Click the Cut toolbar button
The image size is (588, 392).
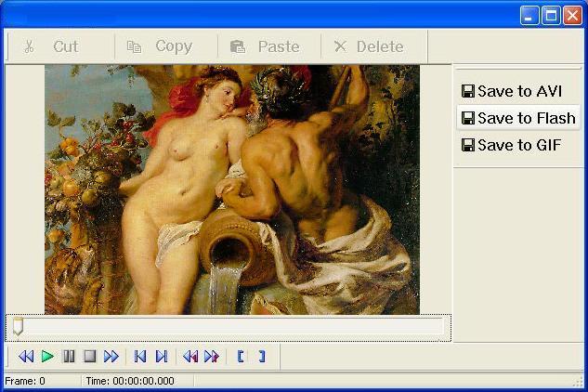[x=62, y=46]
